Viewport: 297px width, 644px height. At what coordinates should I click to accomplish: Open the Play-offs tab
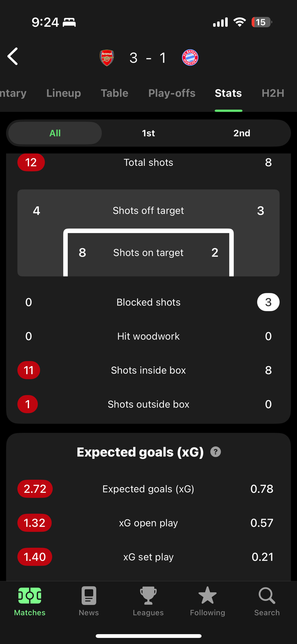[172, 93]
